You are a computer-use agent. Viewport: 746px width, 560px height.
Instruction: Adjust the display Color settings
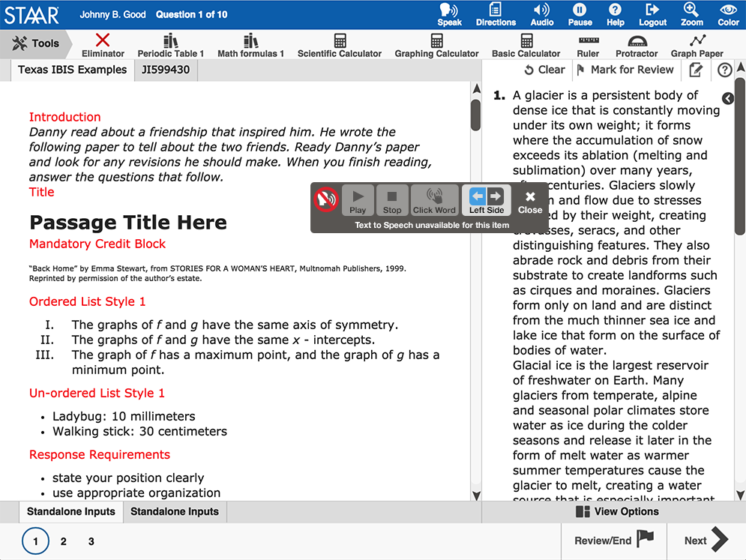(728, 13)
